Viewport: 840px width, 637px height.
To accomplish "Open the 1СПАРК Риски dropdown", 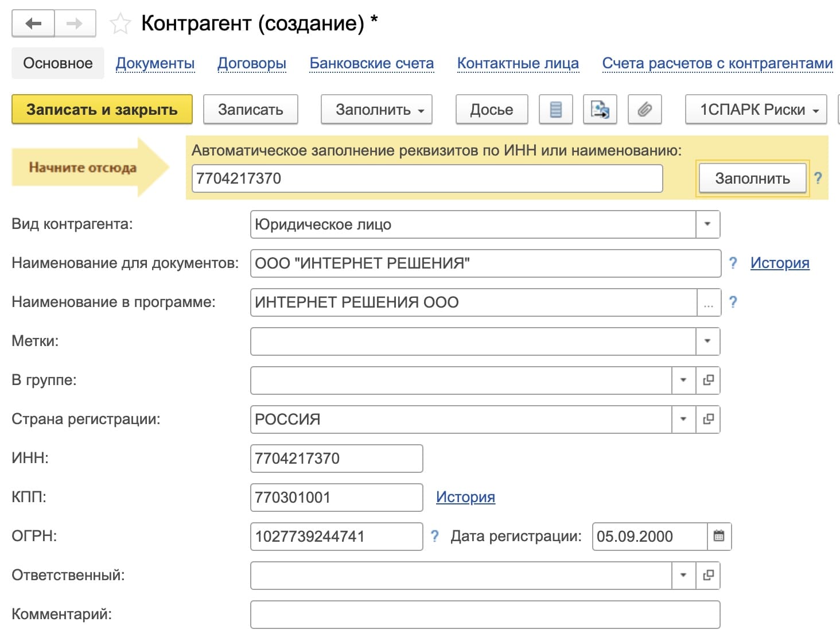I will (756, 109).
